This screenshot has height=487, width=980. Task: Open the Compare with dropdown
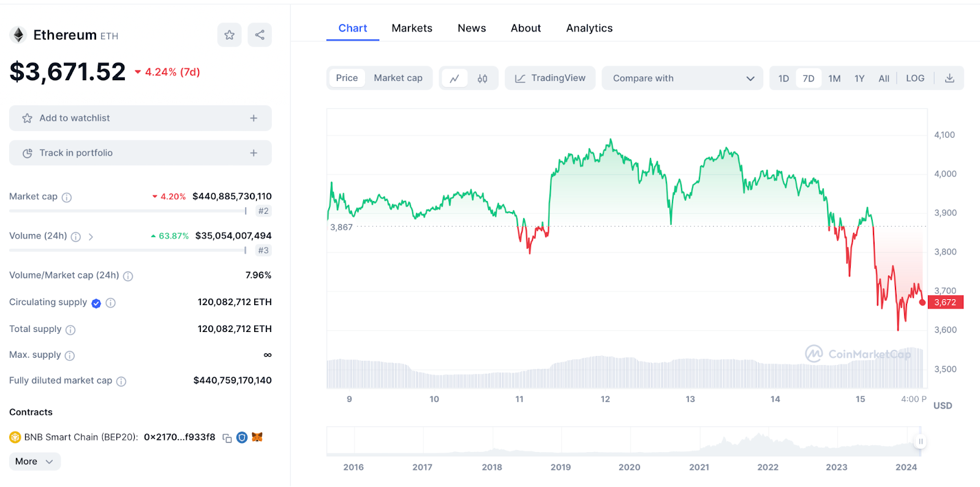point(682,78)
